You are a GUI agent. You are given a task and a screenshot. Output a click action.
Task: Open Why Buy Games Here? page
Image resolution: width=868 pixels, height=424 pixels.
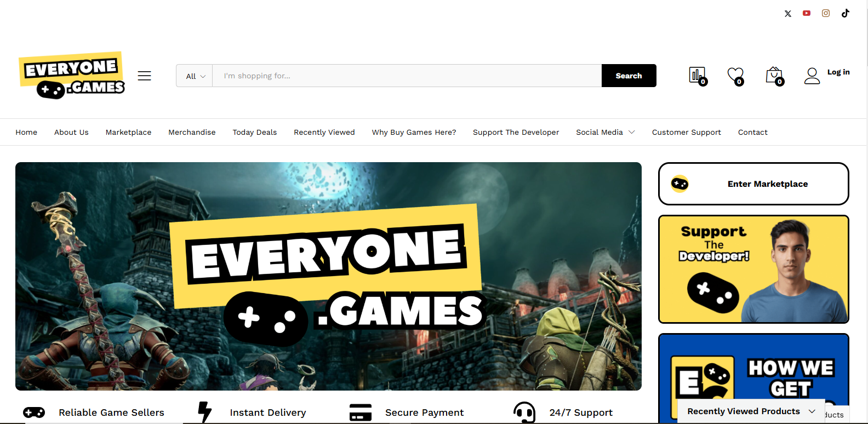click(x=414, y=132)
